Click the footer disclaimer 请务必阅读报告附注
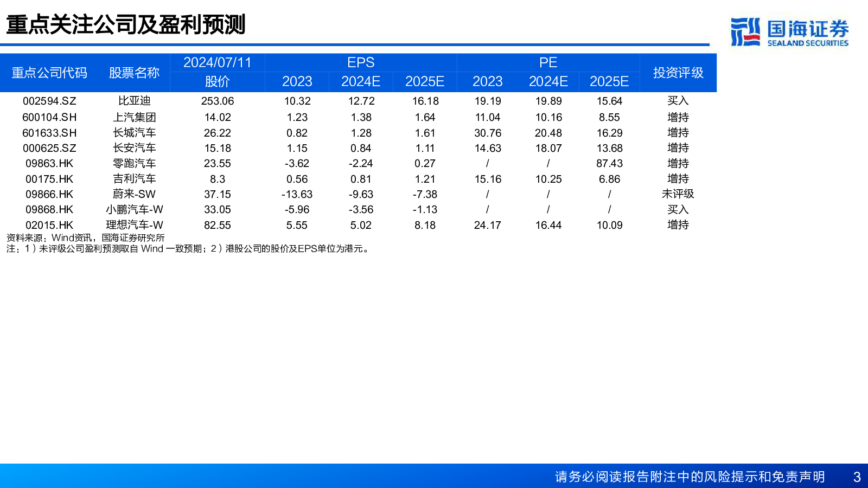Viewport: 868px width, 488px height. click(x=690, y=477)
